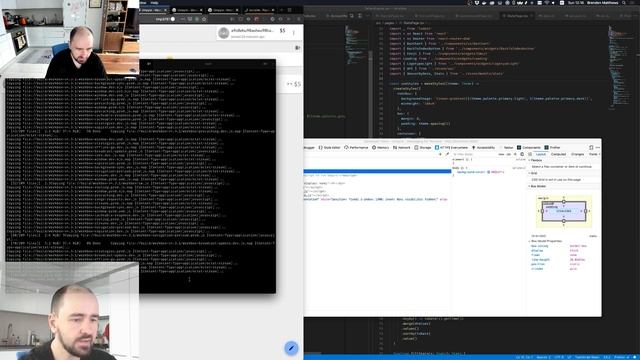Open a new browser tab with plus button

pos(281,10)
